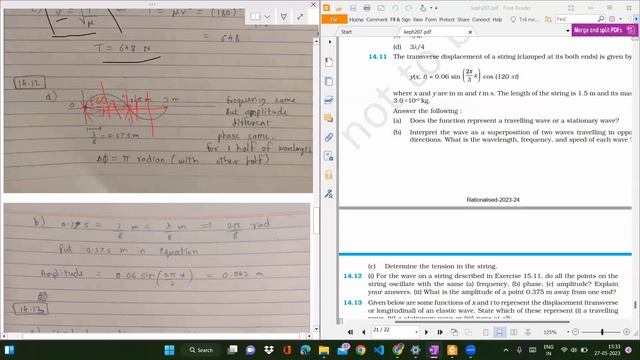
Task: Click the Open file folder icon in quick access toolbar
Action: (x=339, y=8)
